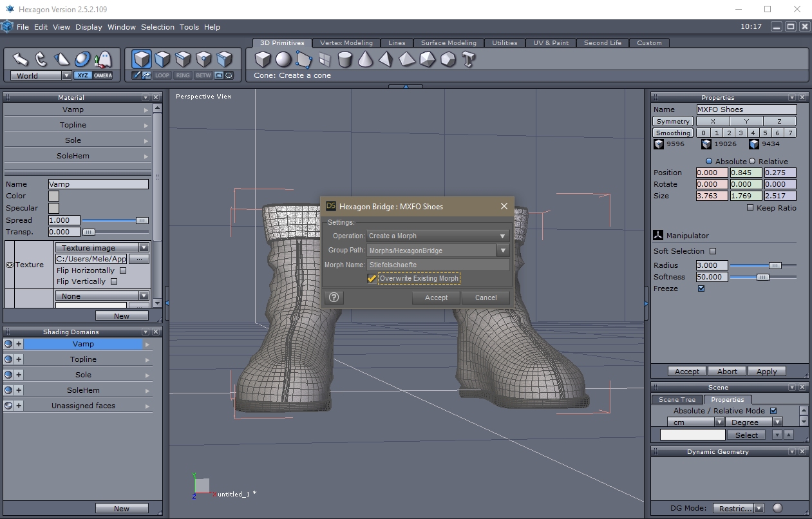
Task: Adjust the material Spread slider
Action: click(x=141, y=220)
